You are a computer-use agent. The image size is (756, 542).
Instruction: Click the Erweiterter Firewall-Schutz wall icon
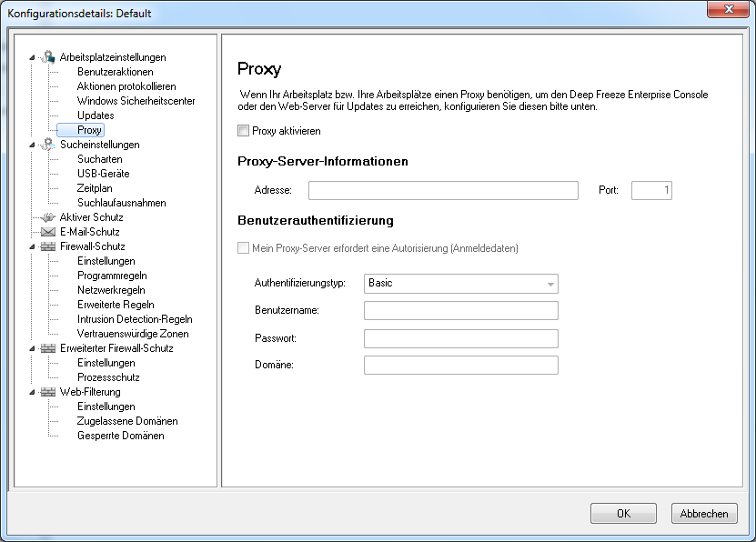(47, 347)
